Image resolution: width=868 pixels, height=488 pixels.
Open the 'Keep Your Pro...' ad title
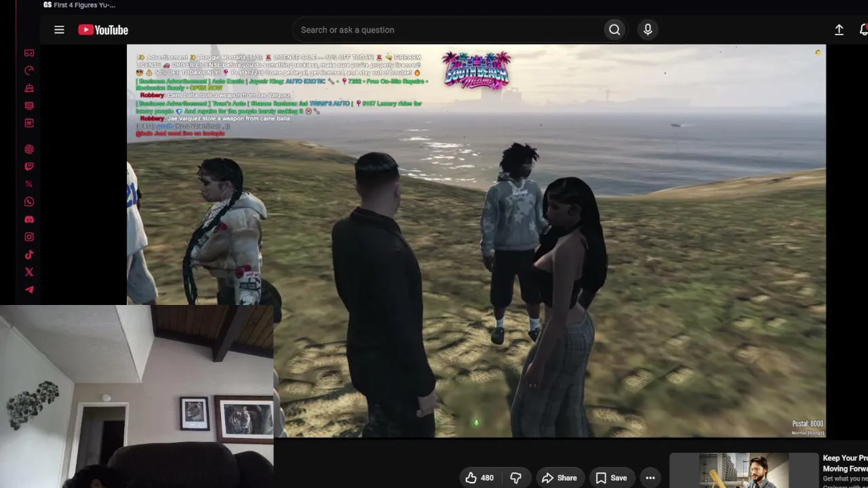click(845, 463)
